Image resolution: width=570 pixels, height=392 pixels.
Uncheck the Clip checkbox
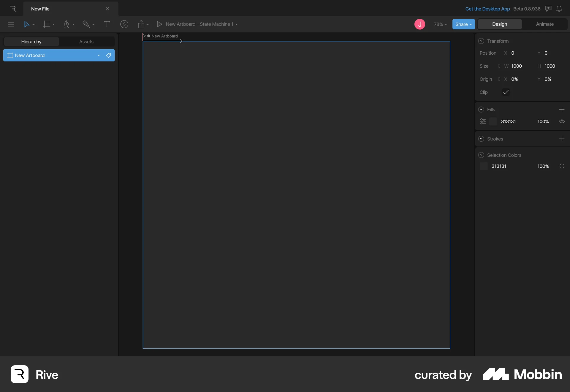[506, 92]
